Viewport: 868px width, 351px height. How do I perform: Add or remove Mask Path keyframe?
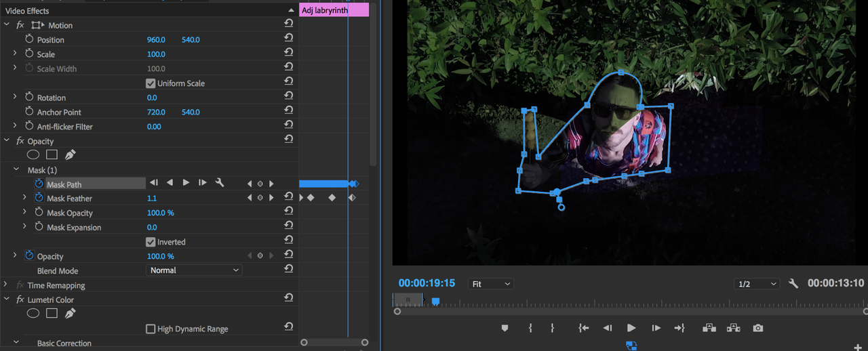click(x=260, y=184)
